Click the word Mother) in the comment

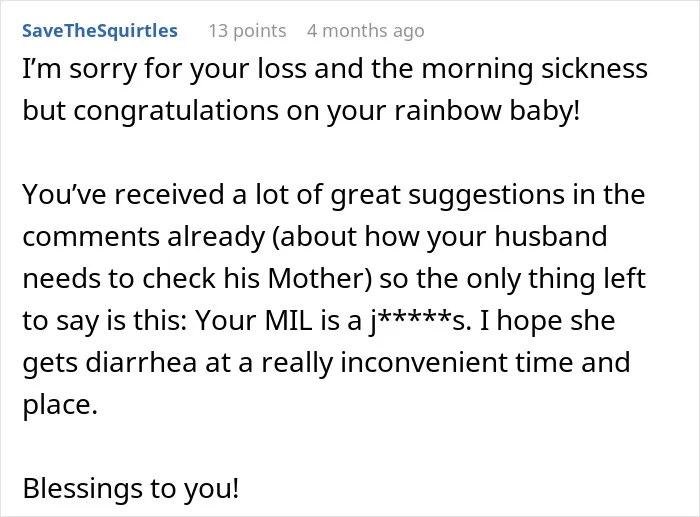[320, 279]
